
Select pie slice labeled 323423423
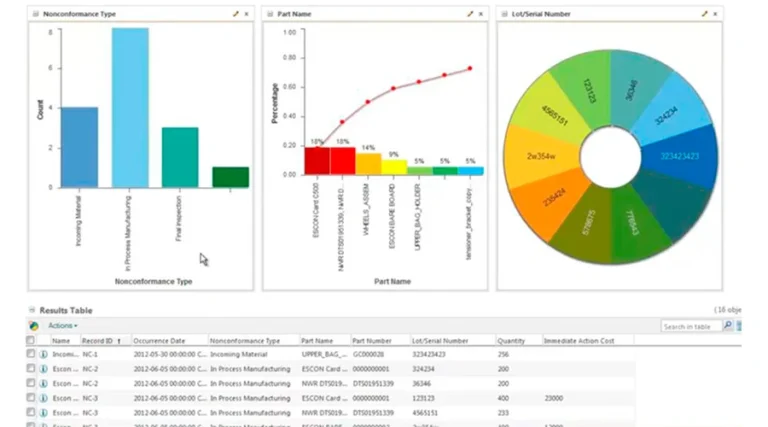point(680,156)
